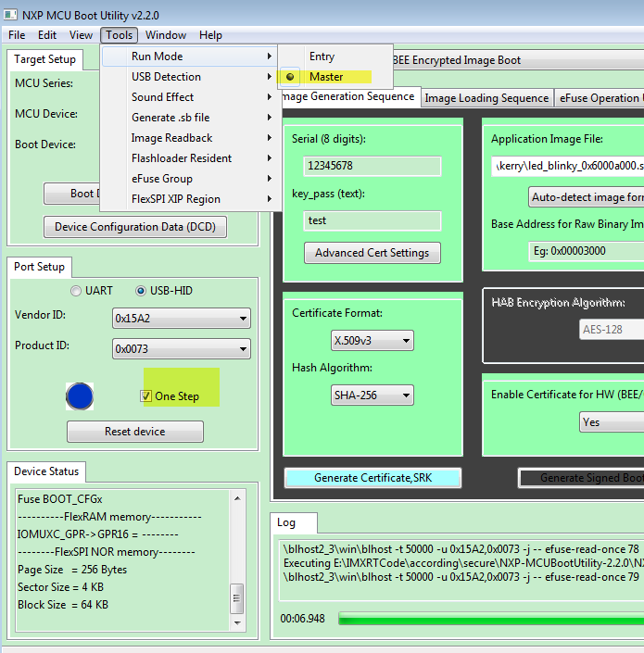
Task: Open the Enable Certificate Yes dropdown
Action: [x=612, y=422]
